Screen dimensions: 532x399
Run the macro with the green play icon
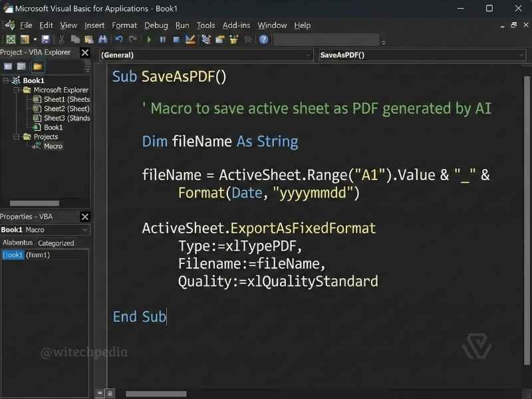(x=149, y=40)
